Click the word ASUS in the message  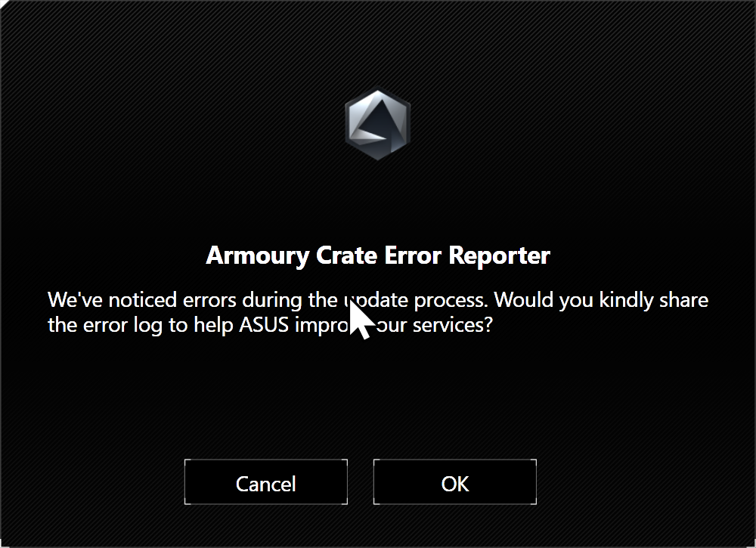[x=264, y=325]
